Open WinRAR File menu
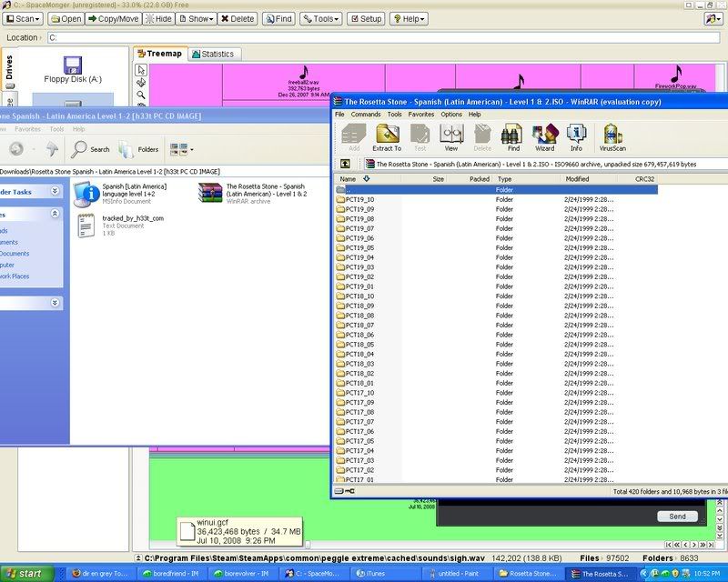 [x=339, y=115]
